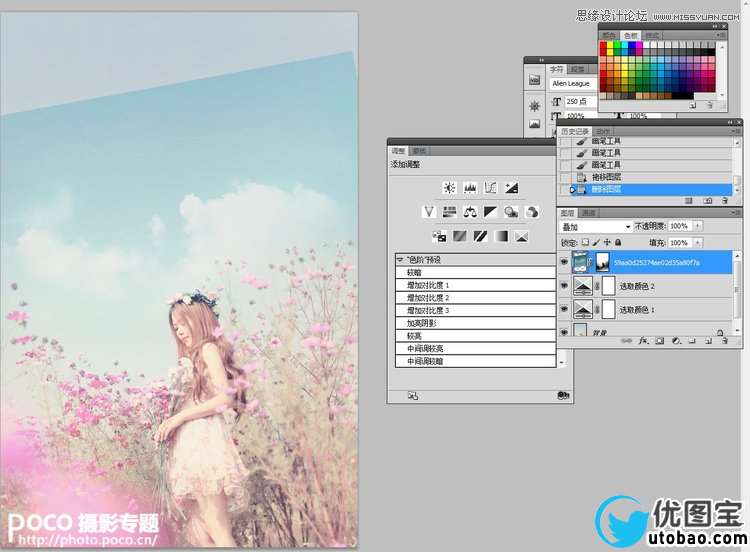Open the sun-shaped dock icon

(534, 106)
